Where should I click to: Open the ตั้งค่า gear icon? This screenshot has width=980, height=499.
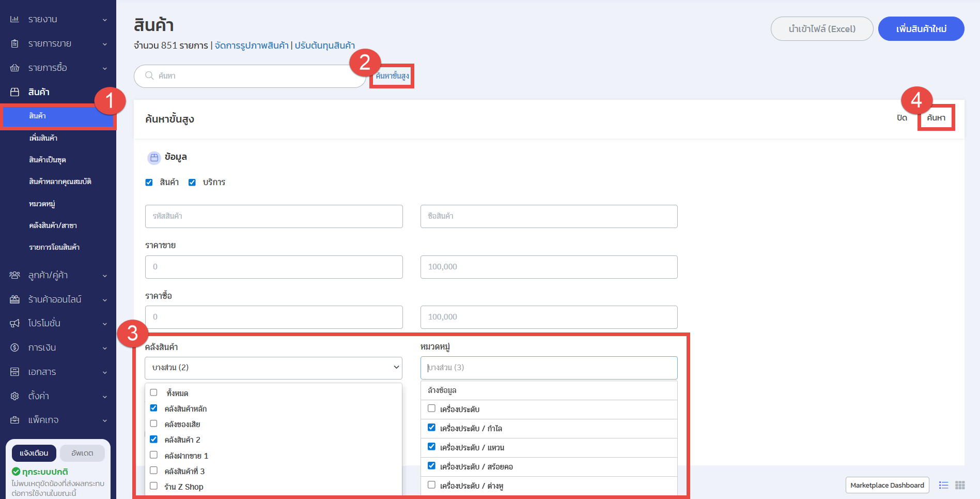pos(14,396)
